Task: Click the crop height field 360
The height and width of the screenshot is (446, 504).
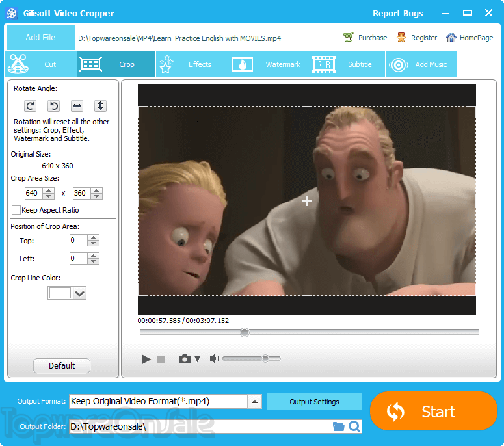Action: 82,193
